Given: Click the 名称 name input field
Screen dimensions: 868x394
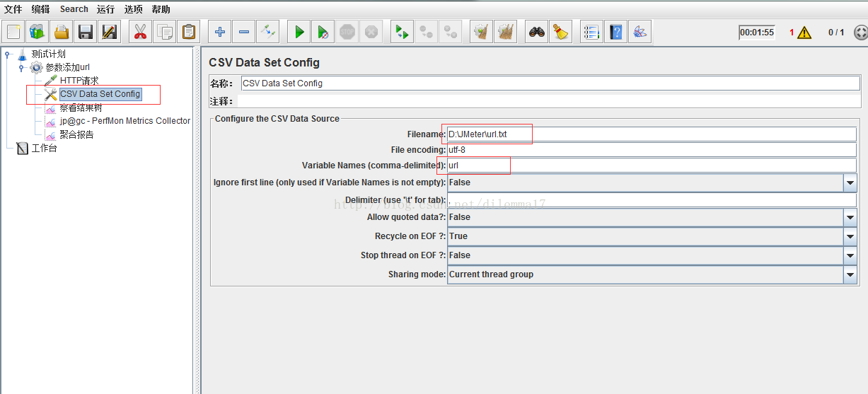Looking at the screenshot, I should click(550, 83).
